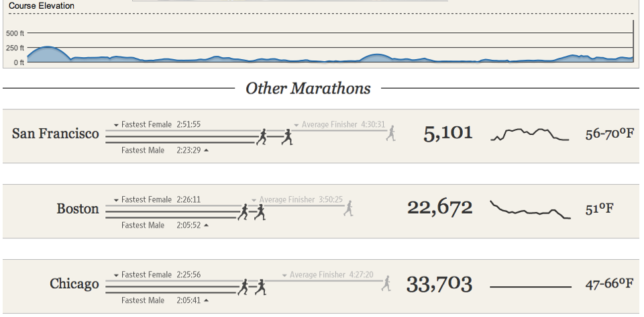Click San Francisco Fastest Male label
This screenshot has width=644, height=317.
pyautogui.click(x=142, y=150)
